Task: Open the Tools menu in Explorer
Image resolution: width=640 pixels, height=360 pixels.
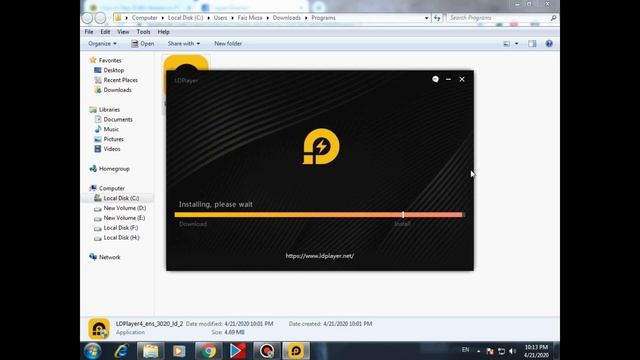Action: point(143,32)
